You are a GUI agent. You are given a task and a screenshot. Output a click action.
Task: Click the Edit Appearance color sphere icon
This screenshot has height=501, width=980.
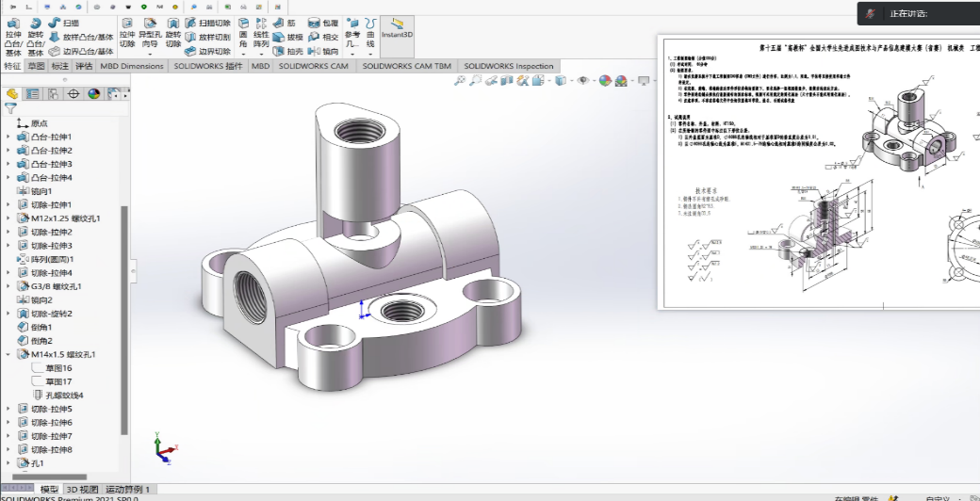tap(604, 81)
